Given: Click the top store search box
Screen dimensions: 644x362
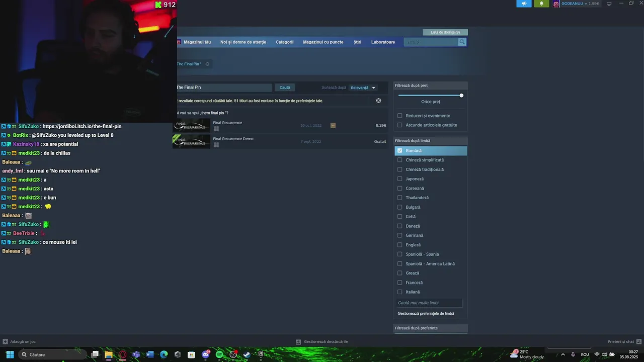Looking at the screenshot, I should click(x=431, y=42).
